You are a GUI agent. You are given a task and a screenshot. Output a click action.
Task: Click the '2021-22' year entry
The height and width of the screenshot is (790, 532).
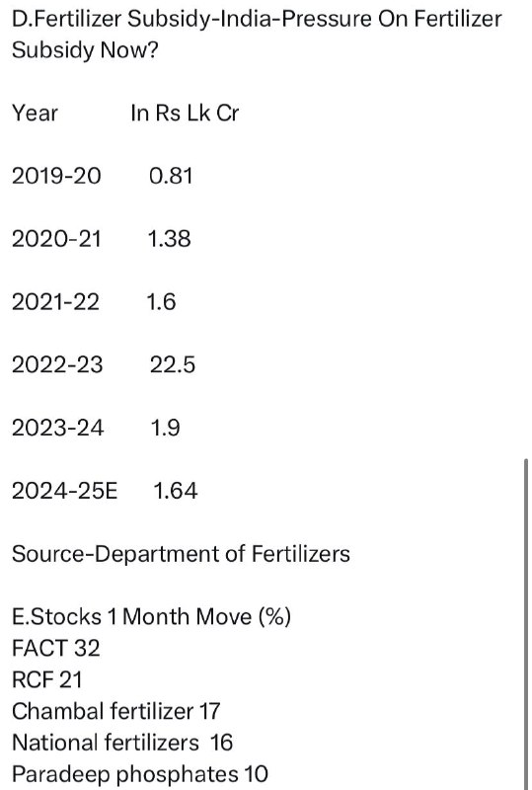[55, 302]
